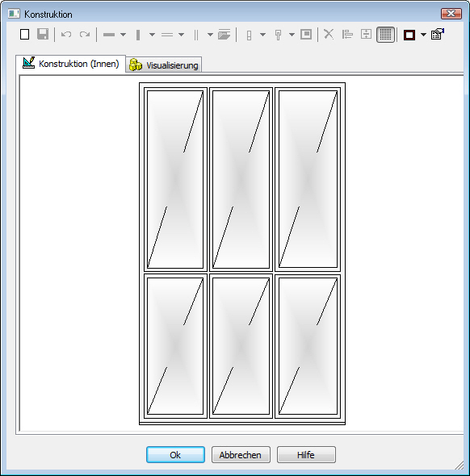Toggle the grid display button
Screen dimensions: 470x476
point(385,35)
